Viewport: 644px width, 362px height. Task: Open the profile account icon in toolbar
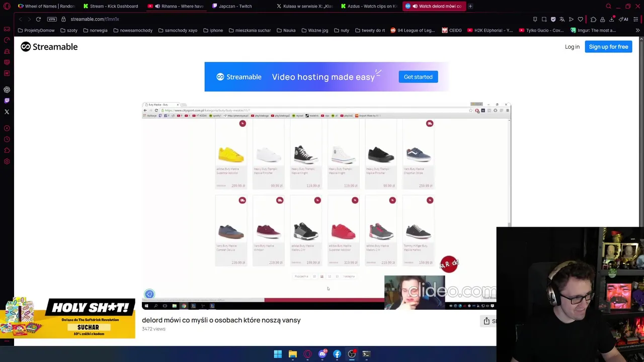602,19
